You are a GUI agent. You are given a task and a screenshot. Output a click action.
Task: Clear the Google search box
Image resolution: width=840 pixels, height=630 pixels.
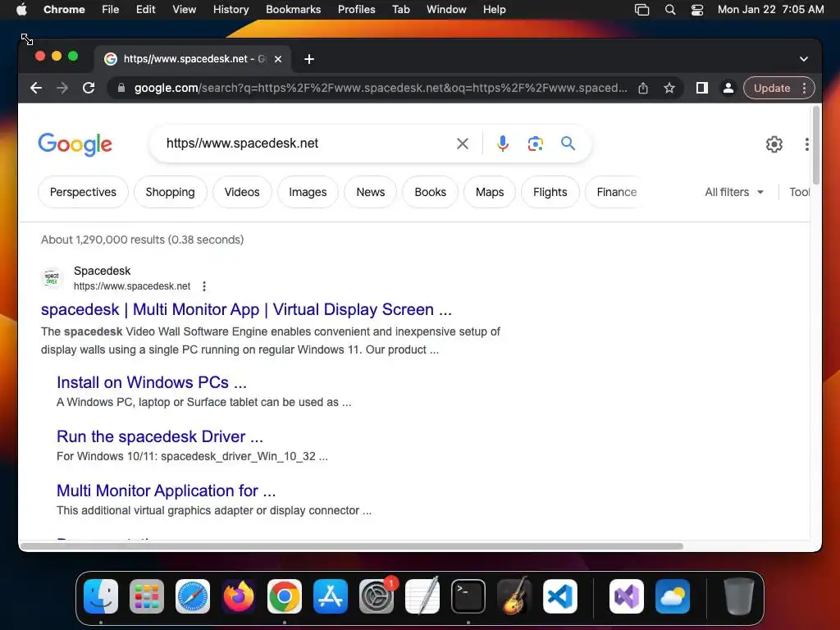click(x=463, y=144)
